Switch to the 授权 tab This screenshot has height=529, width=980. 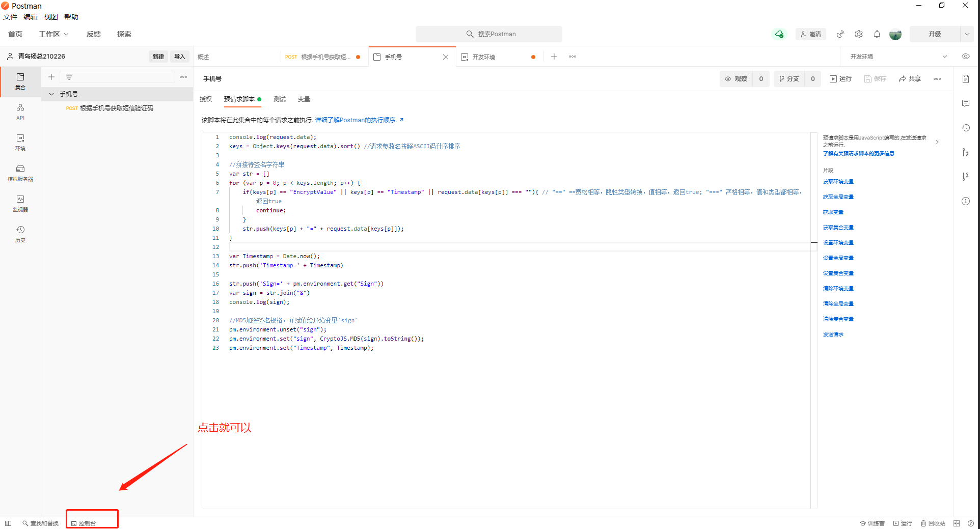[x=206, y=99]
